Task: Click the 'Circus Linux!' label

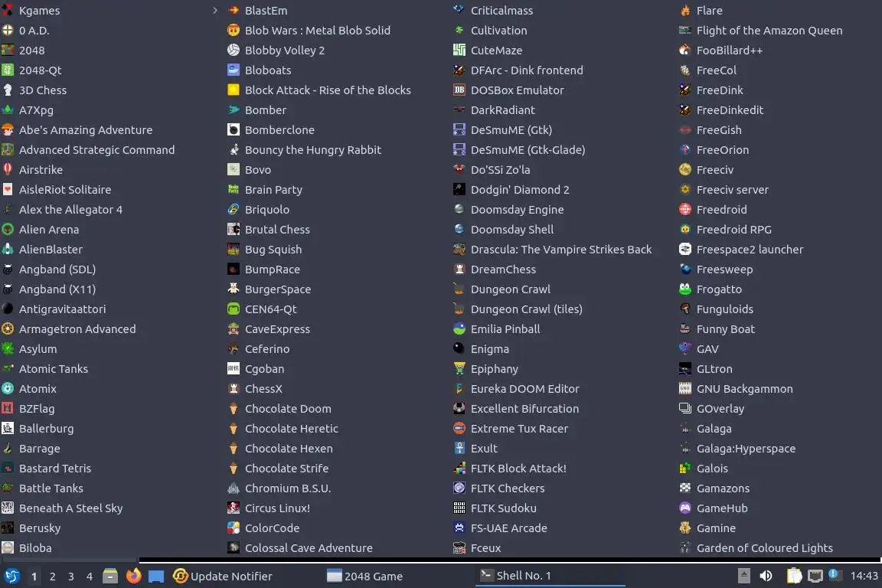Action: [x=277, y=508]
